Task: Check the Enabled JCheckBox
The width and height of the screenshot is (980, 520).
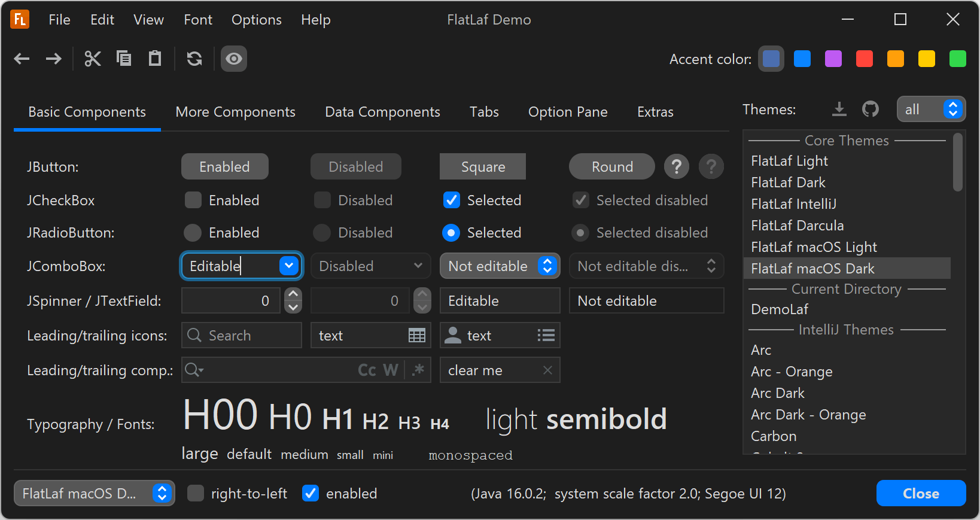Action: [x=193, y=200]
